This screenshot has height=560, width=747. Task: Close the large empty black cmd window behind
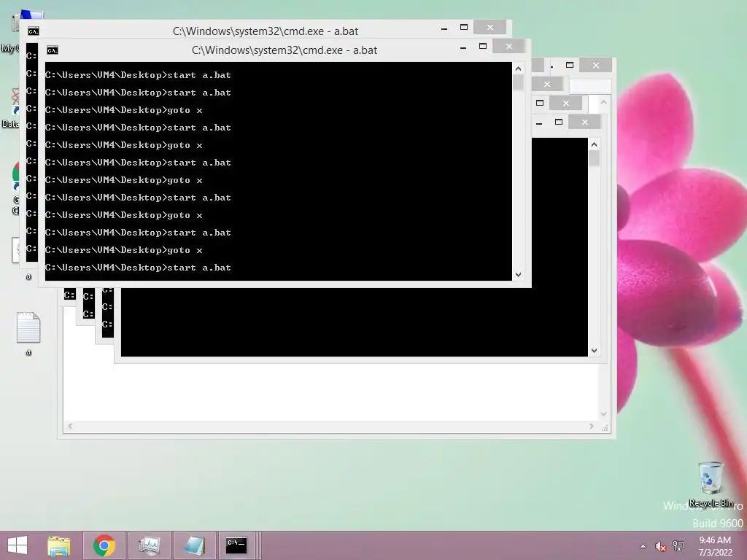pyautogui.click(x=584, y=122)
